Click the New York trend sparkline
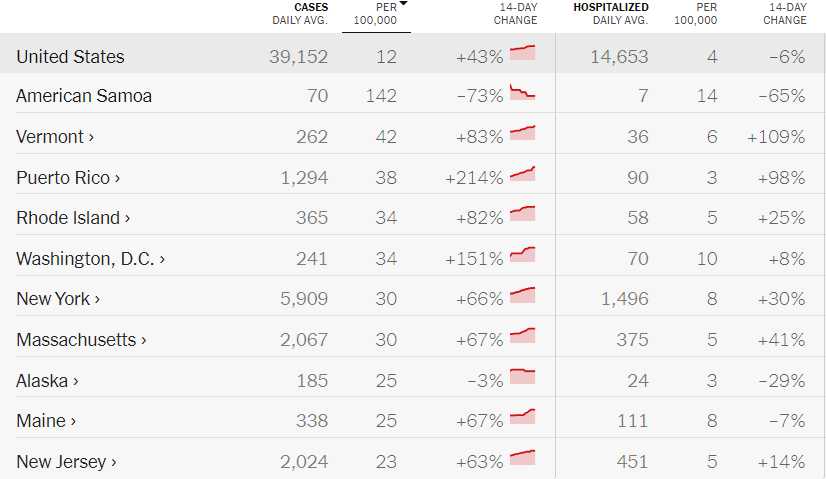Viewport: 826px width, 479px height. (522, 295)
